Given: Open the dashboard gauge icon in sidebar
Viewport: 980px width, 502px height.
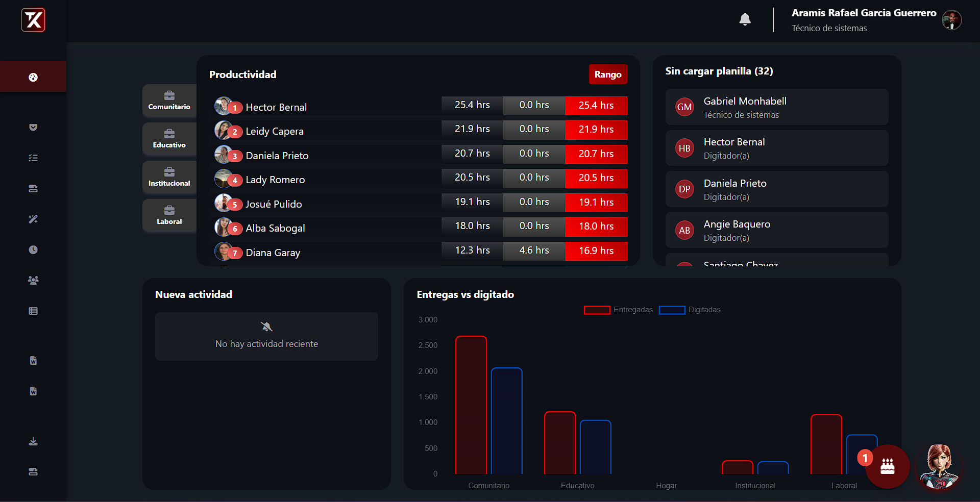Looking at the screenshot, I should coord(33,78).
